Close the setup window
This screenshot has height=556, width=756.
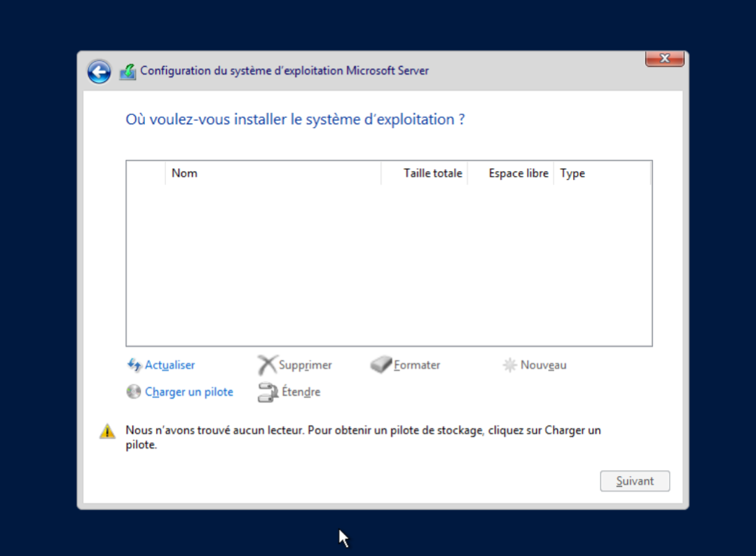(664, 58)
